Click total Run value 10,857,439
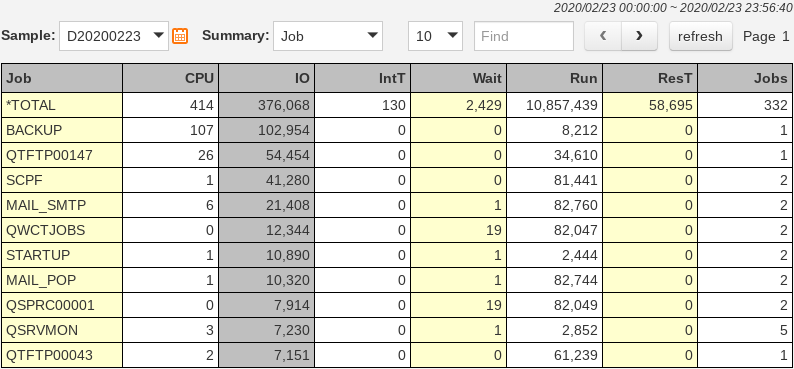The image size is (794, 369). click(562, 105)
